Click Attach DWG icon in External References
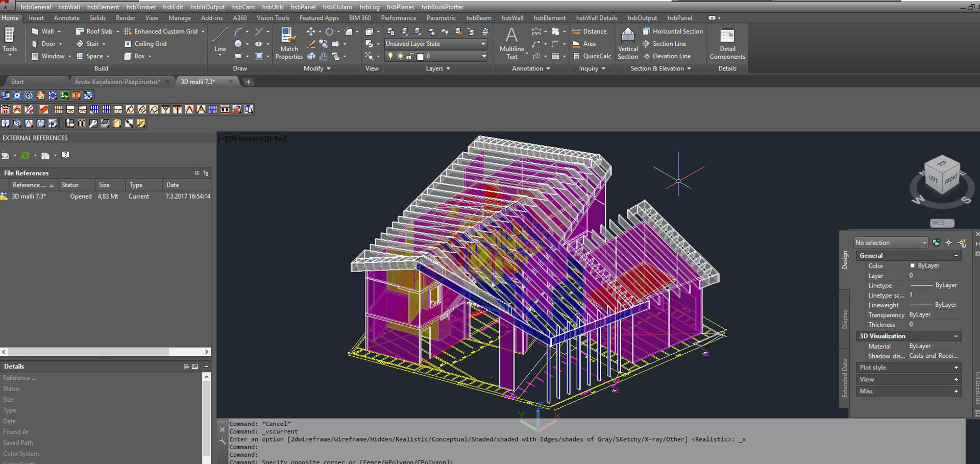 [x=6, y=155]
